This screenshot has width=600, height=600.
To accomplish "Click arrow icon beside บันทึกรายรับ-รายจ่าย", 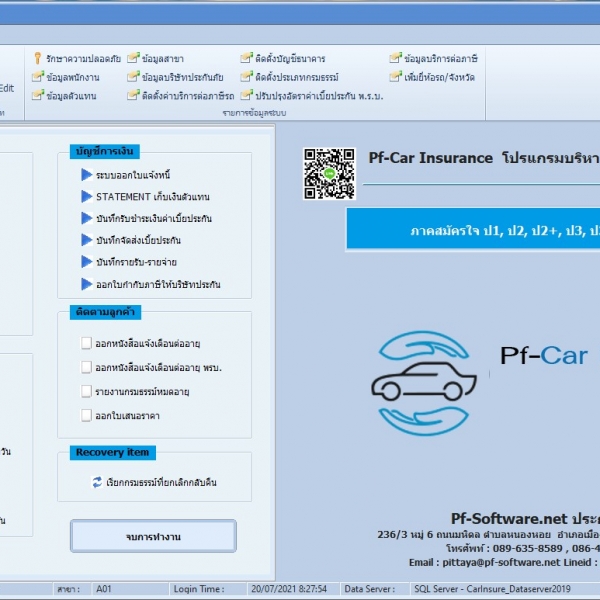I will tap(87, 262).
